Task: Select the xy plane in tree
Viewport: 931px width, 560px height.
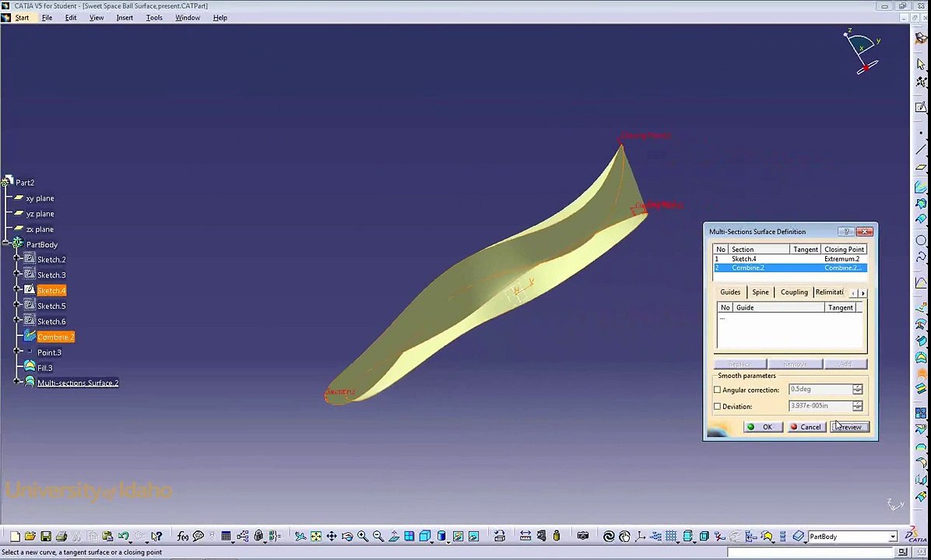Action: pos(40,198)
